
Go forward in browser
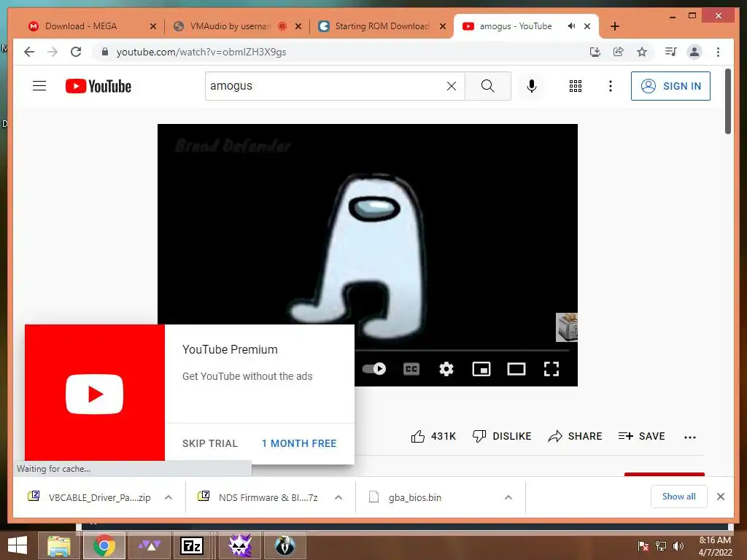click(x=53, y=52)
